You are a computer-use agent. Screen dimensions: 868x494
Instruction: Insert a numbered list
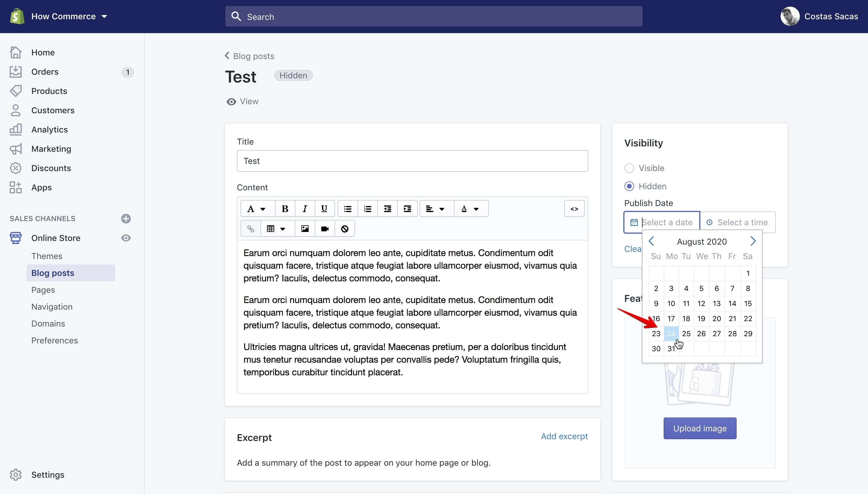pos(368,209)
